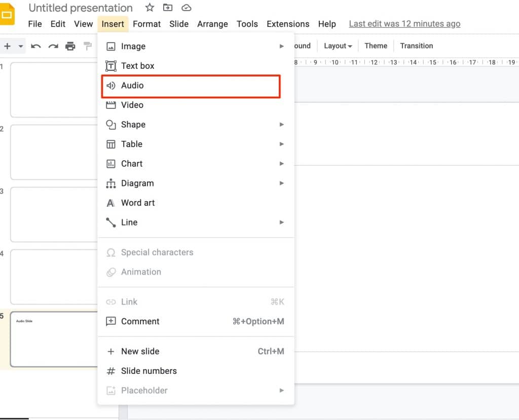Select slide 3 thumbnail
The image size is (519, 420).
tap(54, 214)
